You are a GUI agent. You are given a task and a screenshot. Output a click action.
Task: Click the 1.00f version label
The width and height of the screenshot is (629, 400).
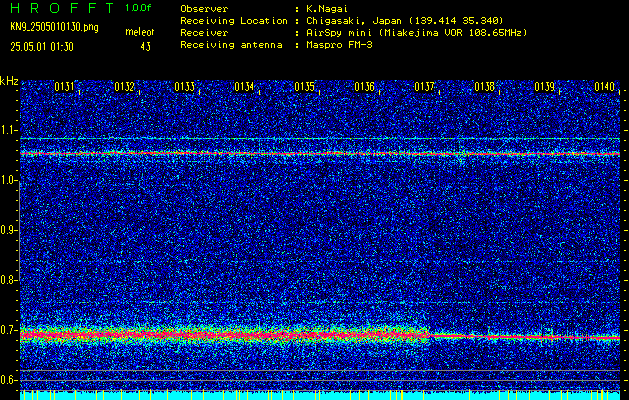(x=138, y=8)
